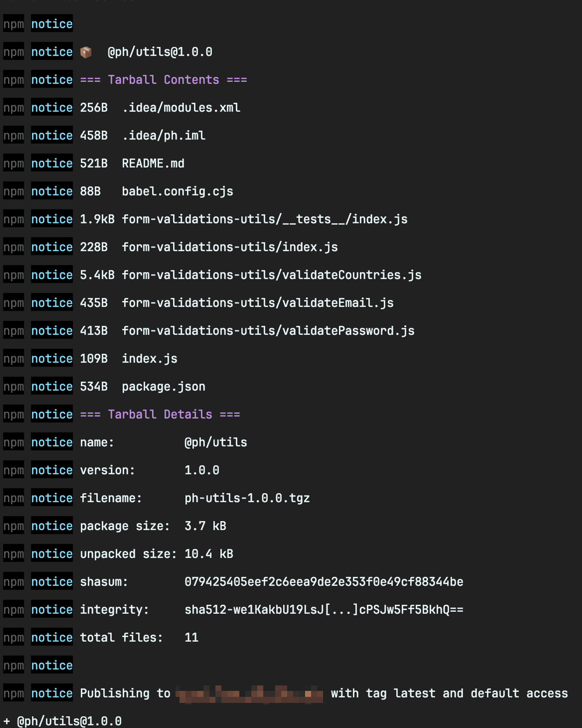Select 'package.json' file entry

tap(164, 387)
